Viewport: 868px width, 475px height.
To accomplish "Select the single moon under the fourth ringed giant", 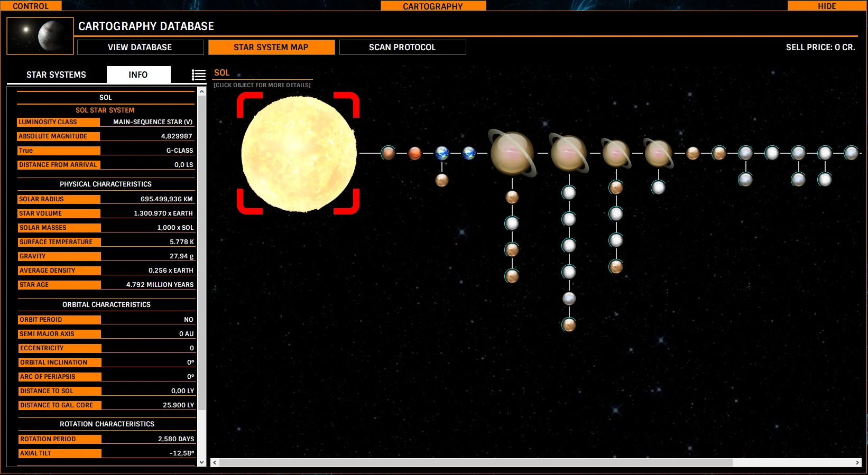I will [658, 187].
